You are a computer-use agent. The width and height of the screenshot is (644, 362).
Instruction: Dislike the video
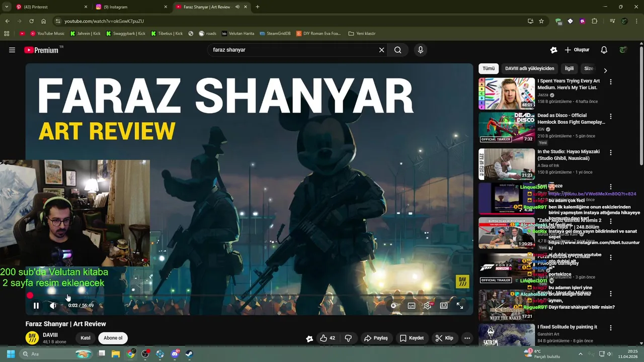point(348,338)
